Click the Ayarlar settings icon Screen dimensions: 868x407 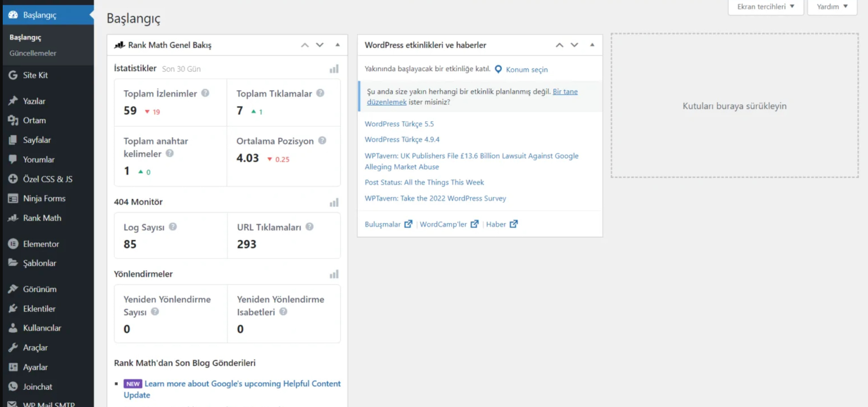[13, 367]
